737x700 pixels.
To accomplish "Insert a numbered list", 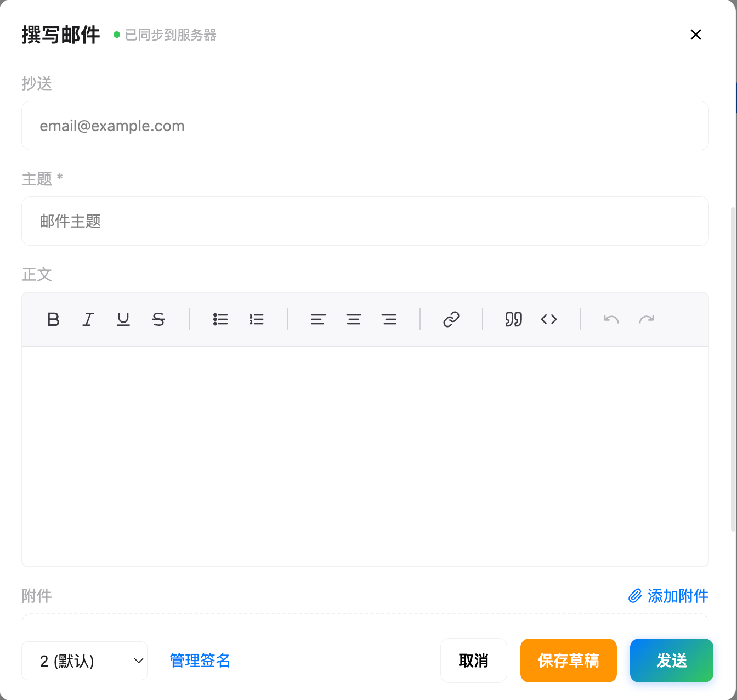I will point(256,319).
